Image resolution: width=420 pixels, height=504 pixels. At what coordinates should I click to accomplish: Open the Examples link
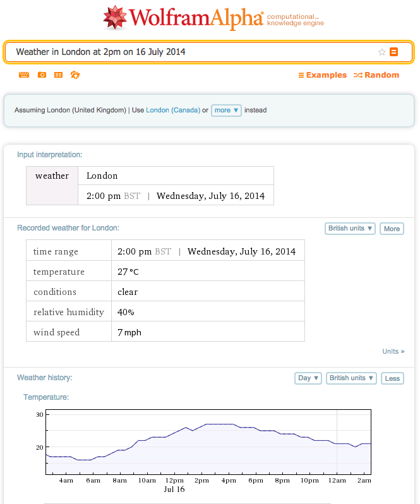(x=322, y=75)
